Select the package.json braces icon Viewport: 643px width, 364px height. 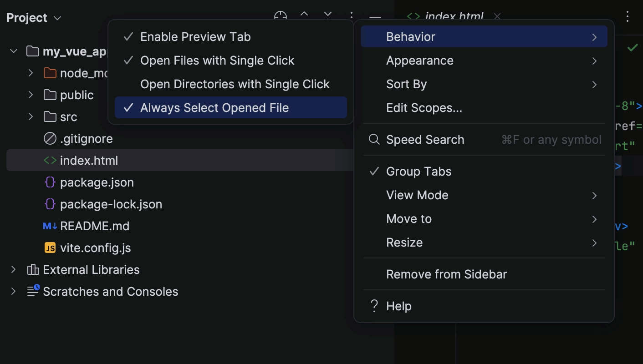(50, 182)
